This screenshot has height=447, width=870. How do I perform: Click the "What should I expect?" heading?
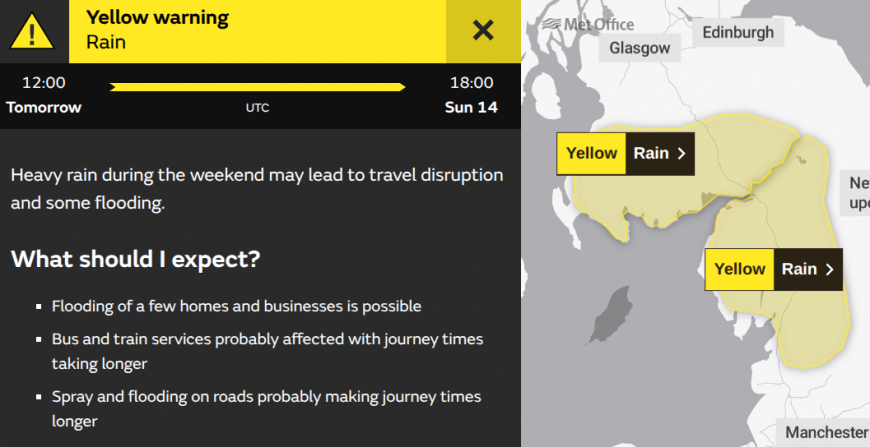pos(136,259)
